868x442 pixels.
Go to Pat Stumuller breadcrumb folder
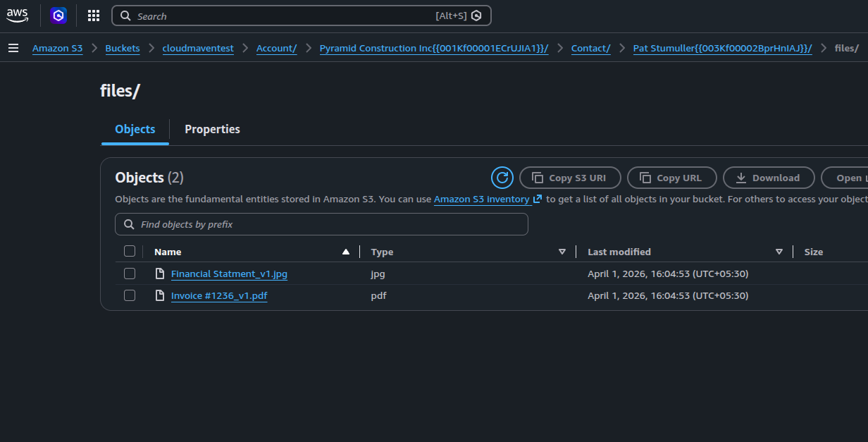coord(722,48)
